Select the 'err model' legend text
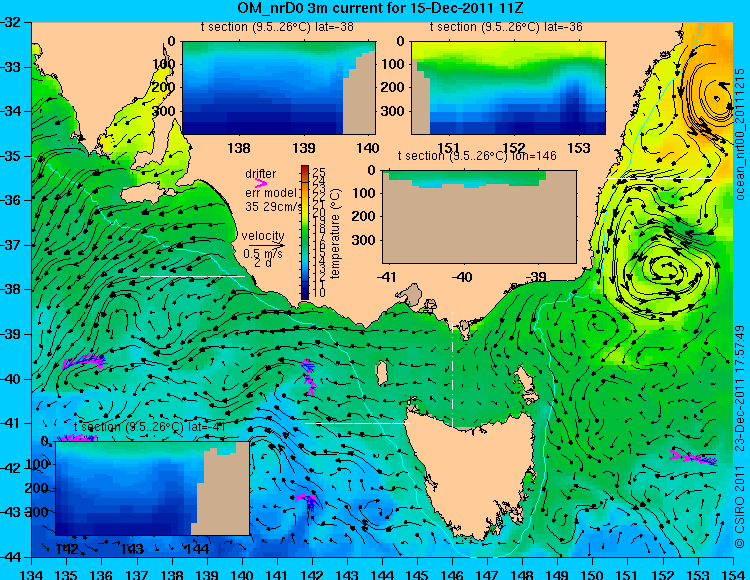Image resolution: width=750 pixels, height=580 pixels. coord(271,193)
